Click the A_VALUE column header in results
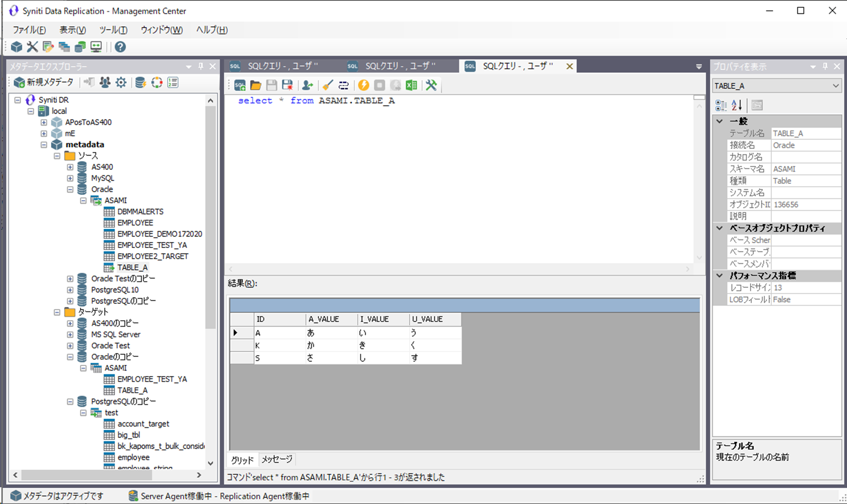The height and width of the screenshot is (504, 847). (332, 319)
